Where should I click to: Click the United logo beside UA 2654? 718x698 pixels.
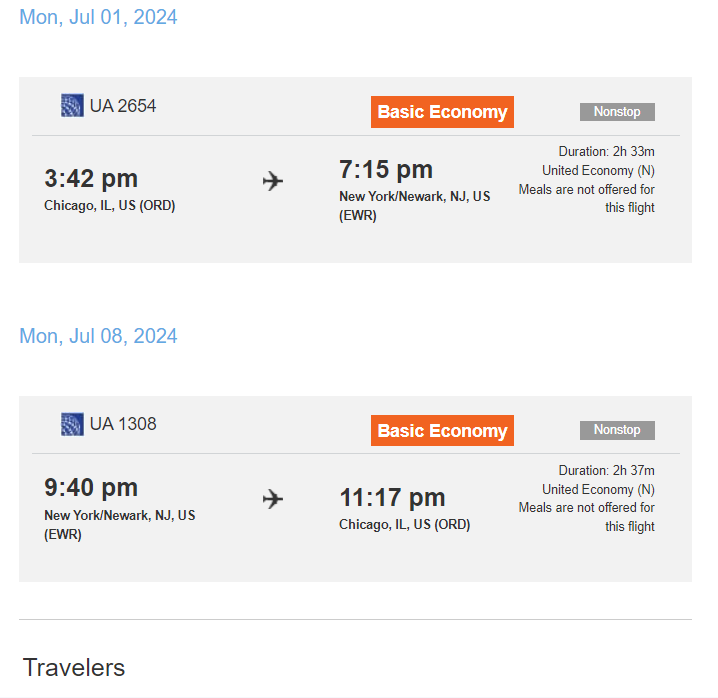tap(72, 105)
